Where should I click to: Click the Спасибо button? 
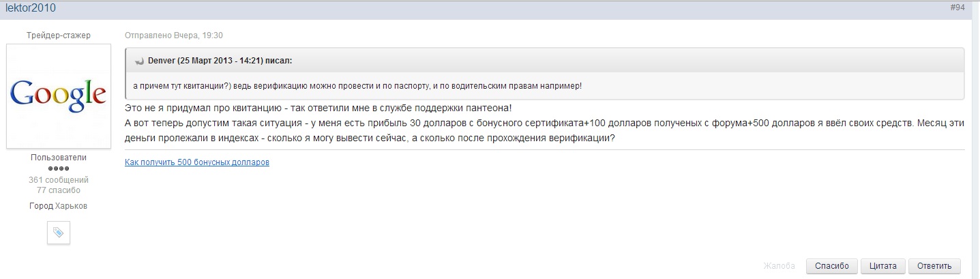(832, 266)
